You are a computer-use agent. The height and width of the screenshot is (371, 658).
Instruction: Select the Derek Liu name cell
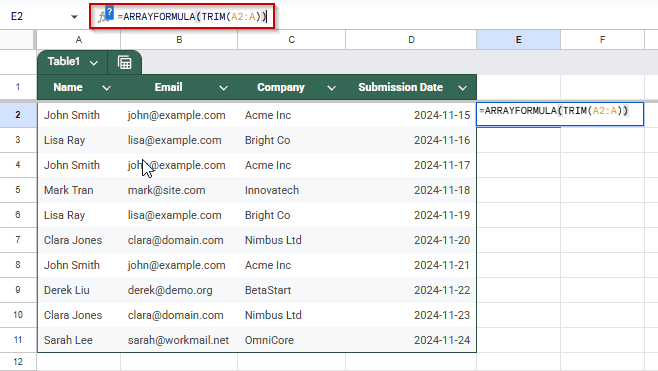click(x=79, y=290)
